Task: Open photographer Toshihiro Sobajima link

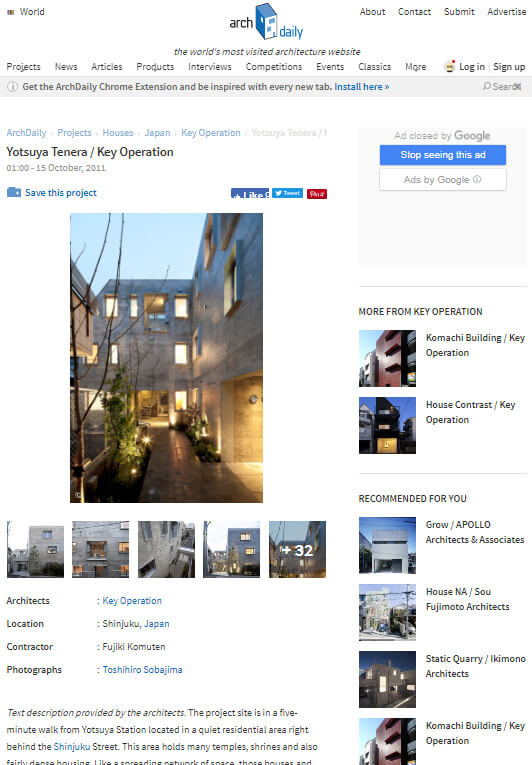Action: (143, 669)
